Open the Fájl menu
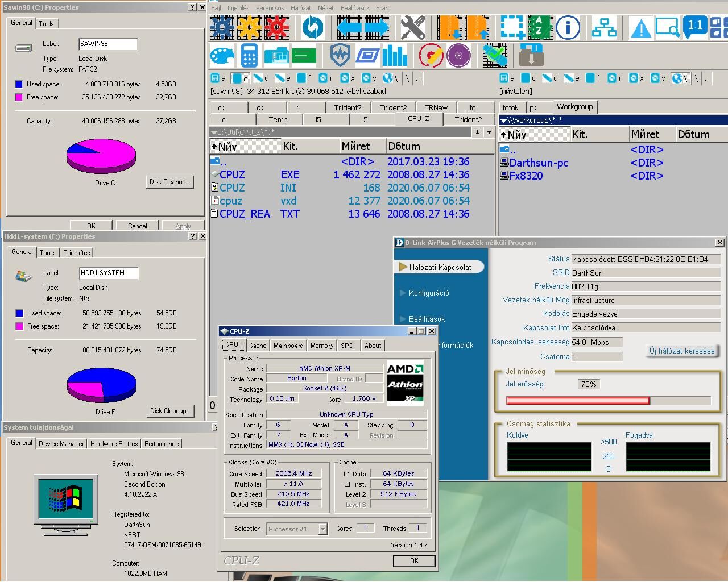728x582 pixels. 216,8
